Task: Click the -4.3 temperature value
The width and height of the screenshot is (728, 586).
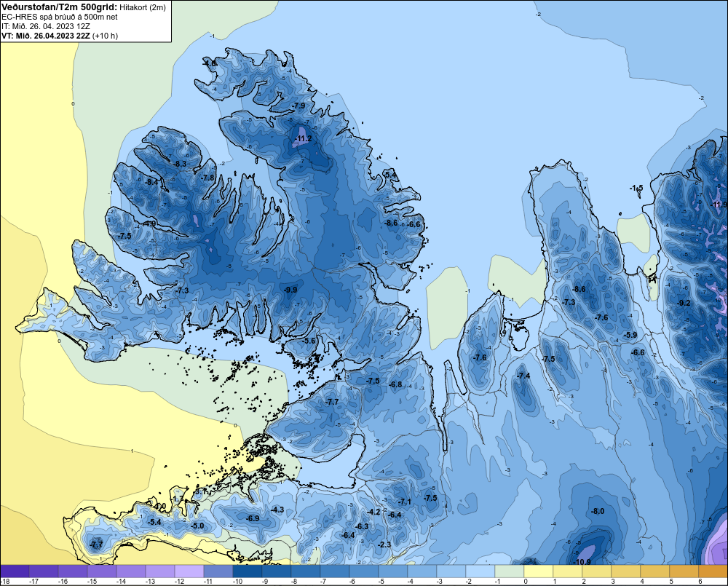Action: (x=277, y=510)
